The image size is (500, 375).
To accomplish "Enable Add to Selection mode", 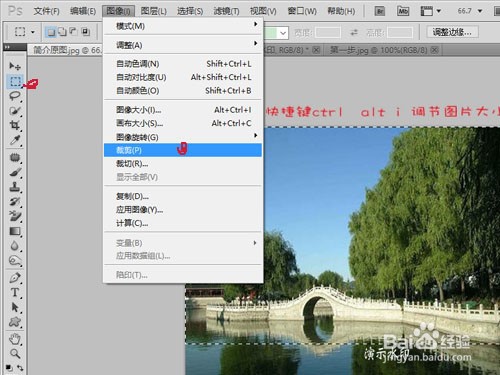I will tap(62, 32).
